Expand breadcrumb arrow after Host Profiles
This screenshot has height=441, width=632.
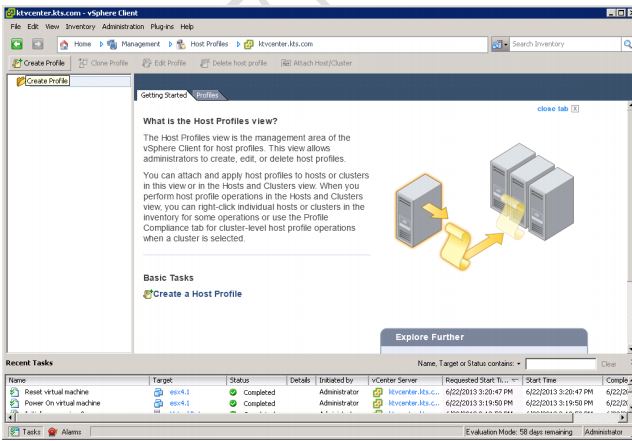point(238,44)
